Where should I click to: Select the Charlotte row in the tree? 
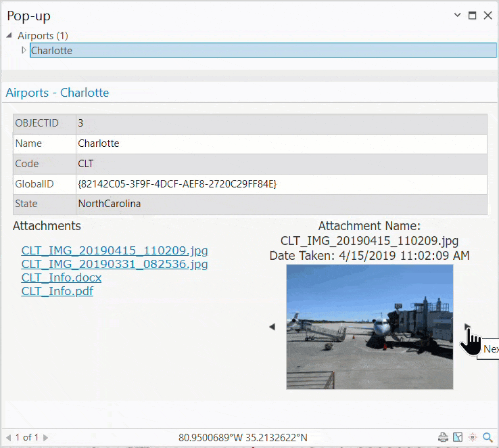263,50
